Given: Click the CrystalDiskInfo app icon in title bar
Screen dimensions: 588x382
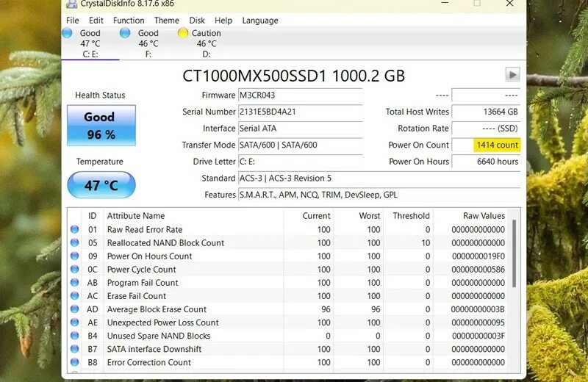Looking at the screenshot, I should tap(71, 3).
